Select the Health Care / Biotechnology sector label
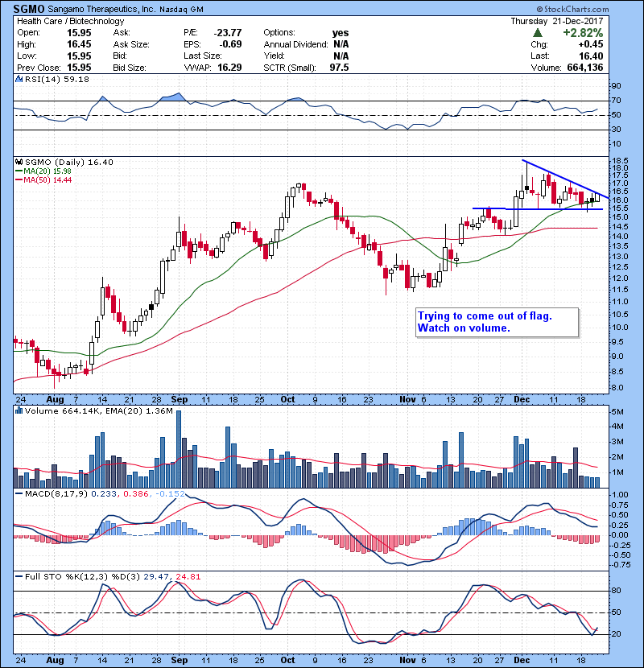This screenshot has width=644, height=668. point(71,21)
